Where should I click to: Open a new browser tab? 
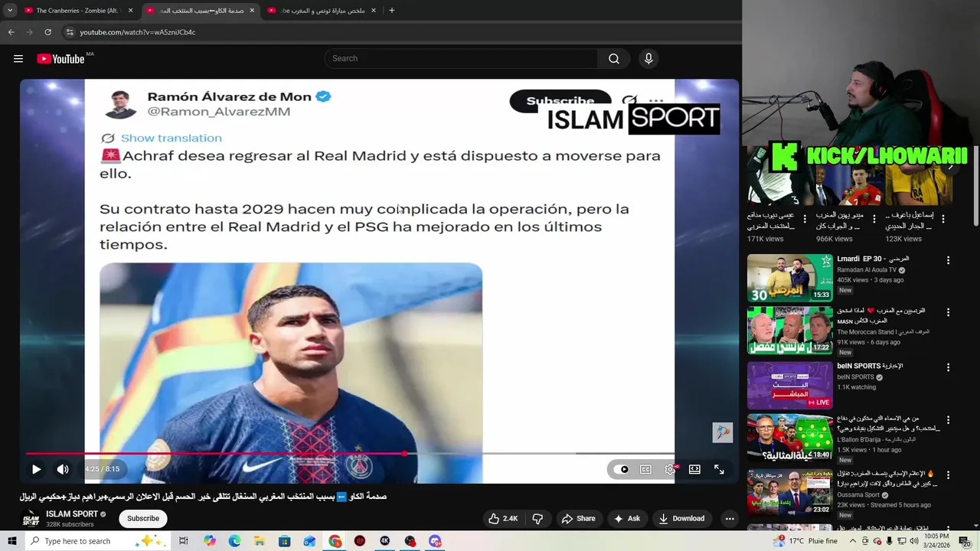point(392,11)
